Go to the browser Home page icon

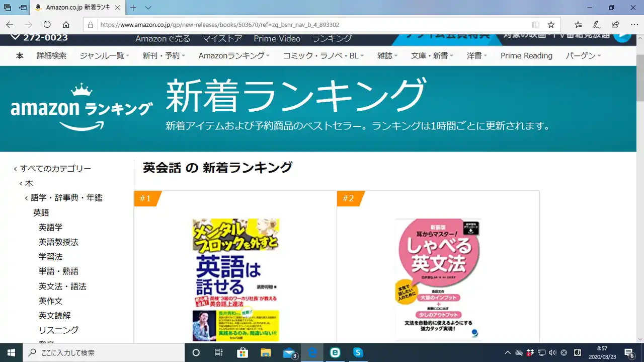[66, 25]
